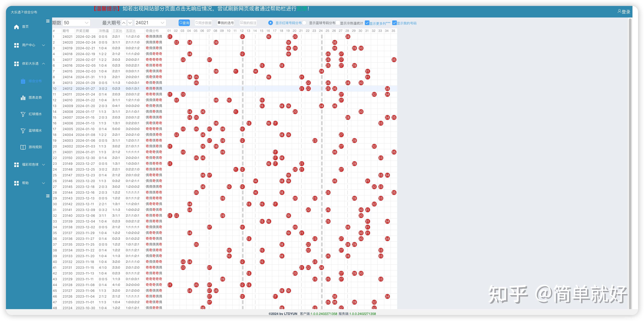
Task: Click date cell 2023-12-30
Action: 86,158
